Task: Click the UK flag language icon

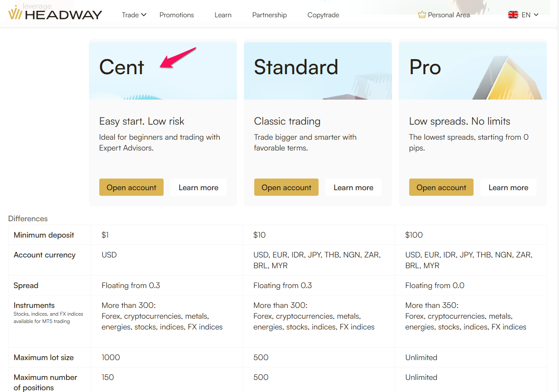Action: tap(513, 15)
